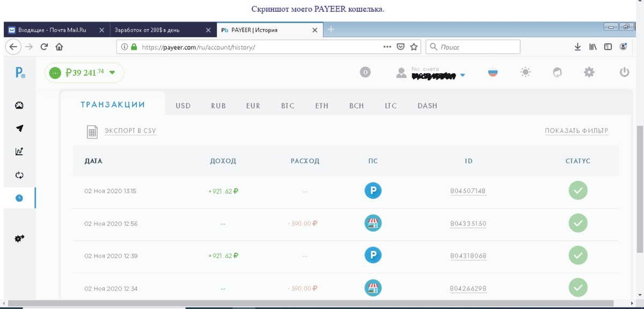
Task: Open the gears icon in the sidebar
Action: tap(19, 238)
